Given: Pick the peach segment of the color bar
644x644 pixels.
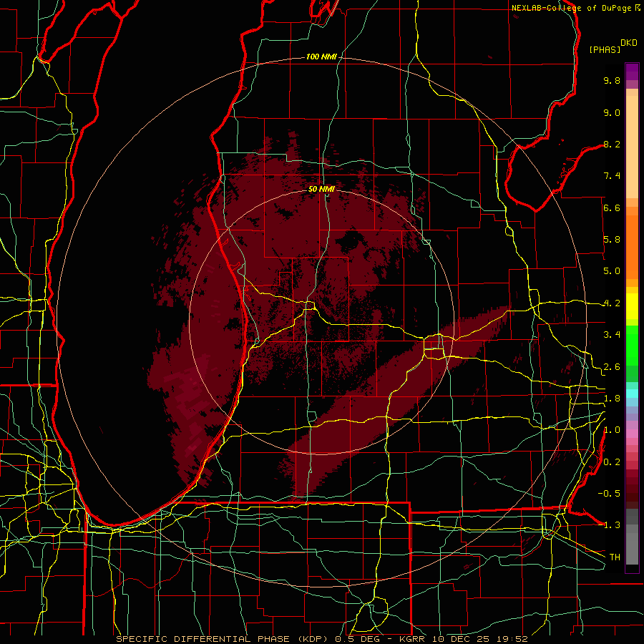Looking at the screenshot, I should 632,147.
